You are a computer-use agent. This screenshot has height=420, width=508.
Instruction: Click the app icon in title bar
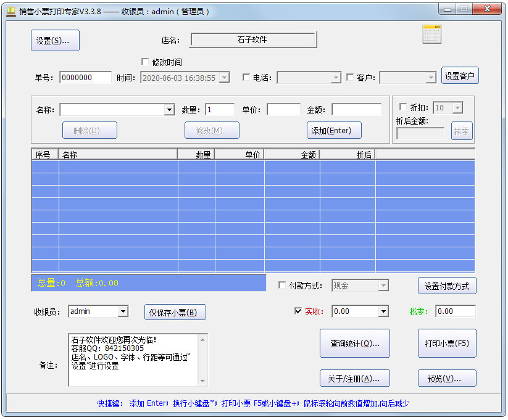coord(10,11)
